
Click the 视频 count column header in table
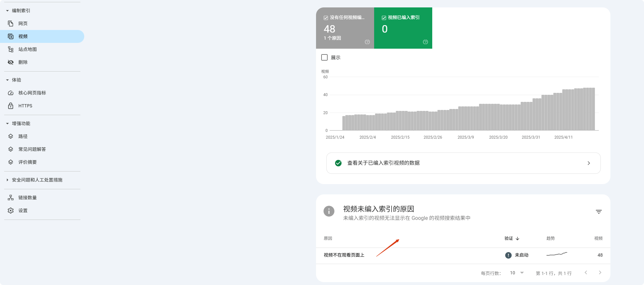pyautogui.click(x=598, y=238)
